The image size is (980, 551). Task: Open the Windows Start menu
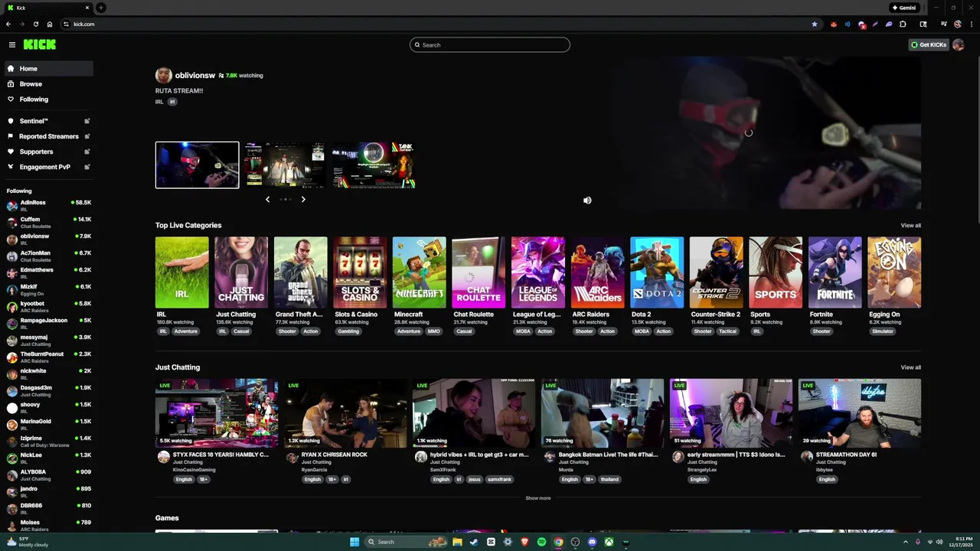(x=354, y=542)
